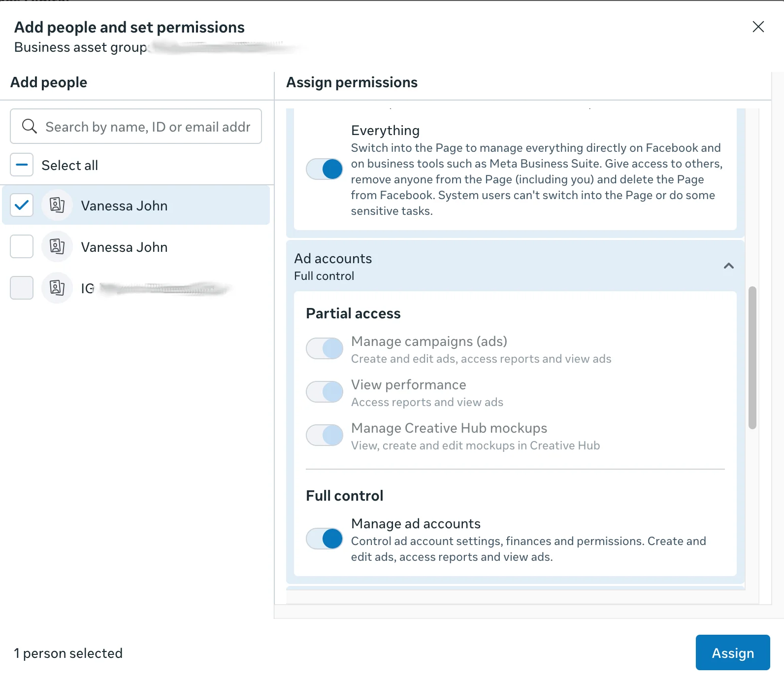Click the "Partial access" heading
Viewport: 784px width, 684px height.
pyautogui.click(x=353, y=313)
